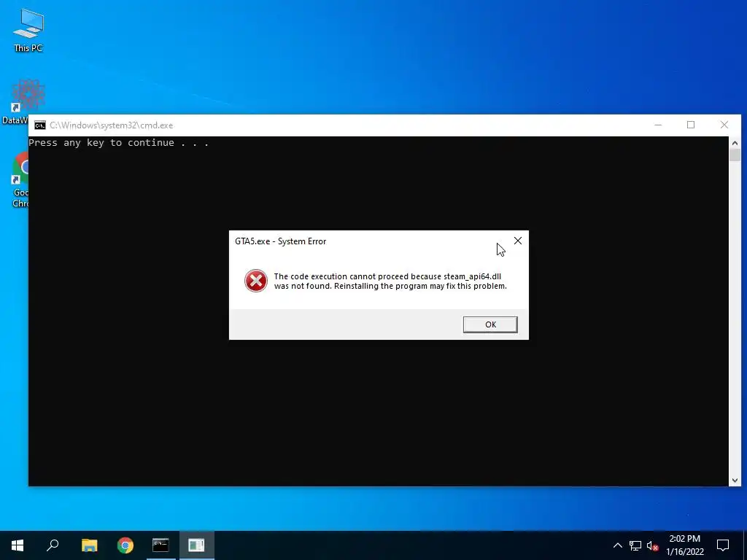Open the notification center icon

(723, 545)
